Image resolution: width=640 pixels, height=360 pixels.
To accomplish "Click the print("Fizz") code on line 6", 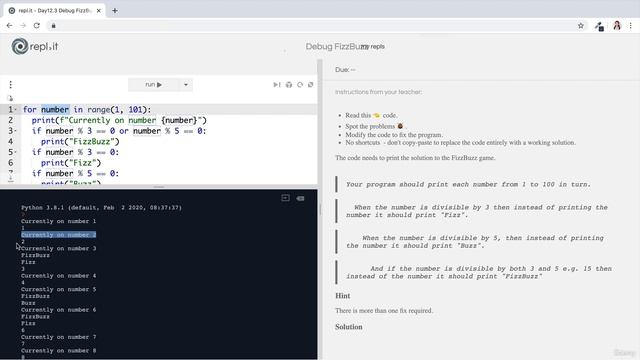I will click(x=71, y=163).
